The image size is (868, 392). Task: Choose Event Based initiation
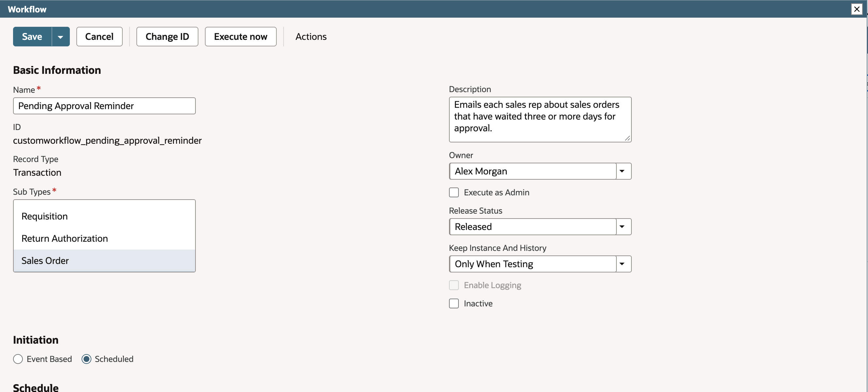coord(18,359)
